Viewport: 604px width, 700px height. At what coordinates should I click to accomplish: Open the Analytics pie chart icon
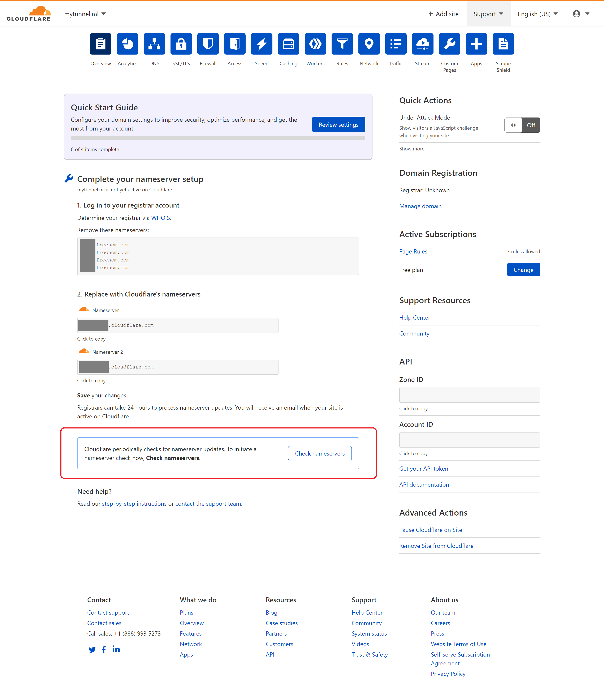click(127, 44)
